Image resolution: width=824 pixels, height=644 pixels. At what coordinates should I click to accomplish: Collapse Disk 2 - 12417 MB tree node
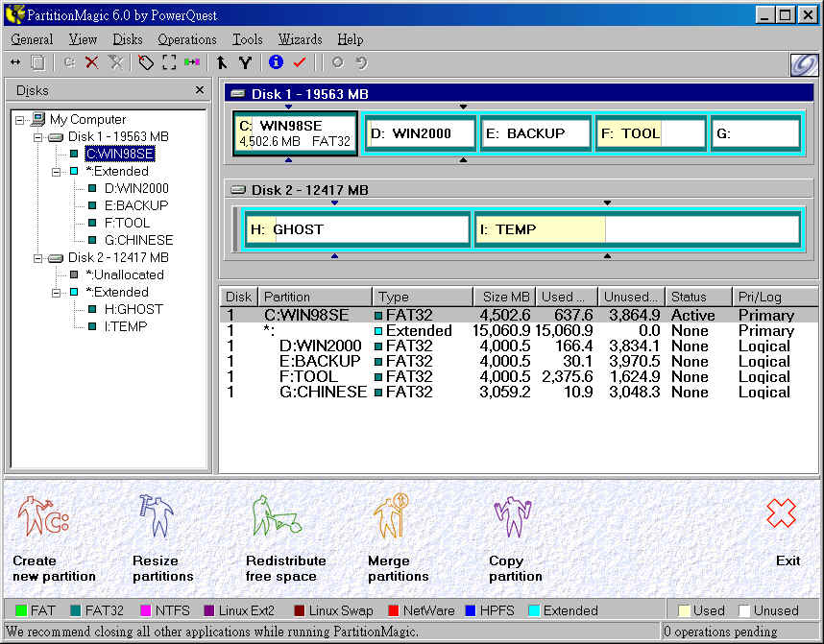(37, 258)
